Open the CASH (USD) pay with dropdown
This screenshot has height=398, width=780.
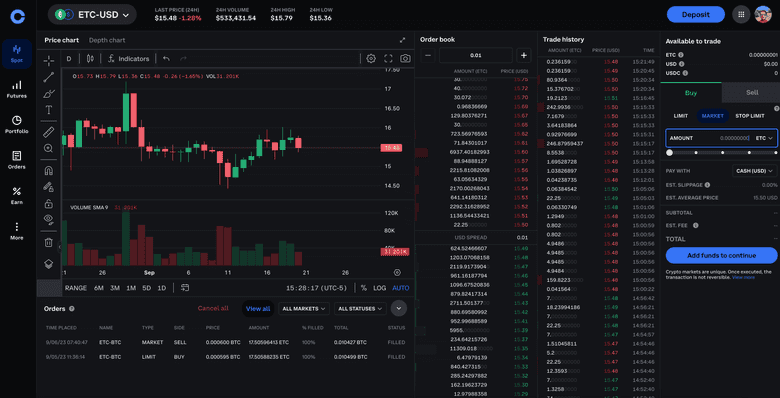755,171
